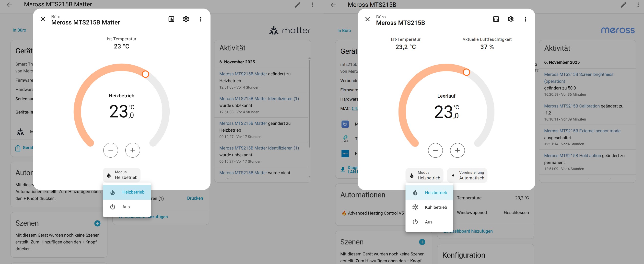Edit Meross MTS215B device with pencil icon

coord(623,5)
